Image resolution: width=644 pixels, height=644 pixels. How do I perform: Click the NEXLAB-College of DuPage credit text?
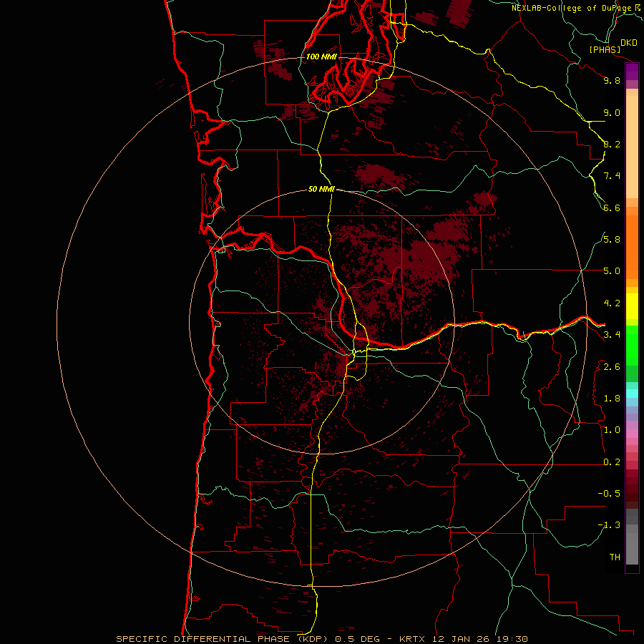571,8
